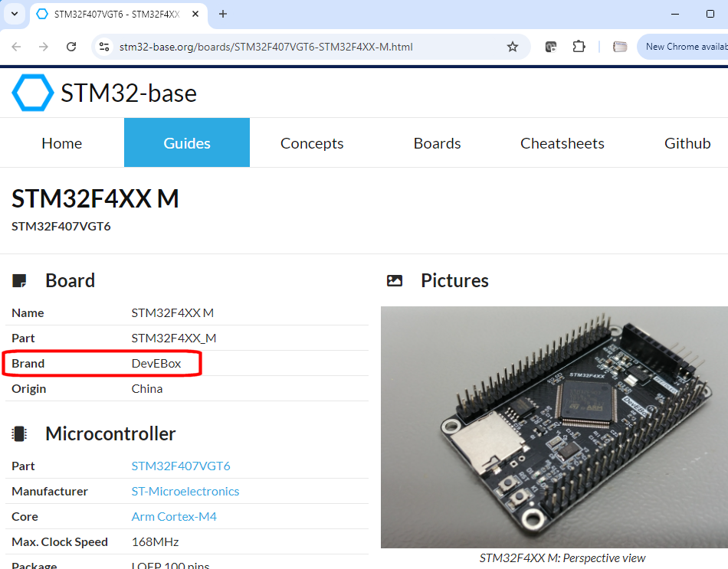Maximize the browser window
Viewport: 728px width, 569px height.
710,14
